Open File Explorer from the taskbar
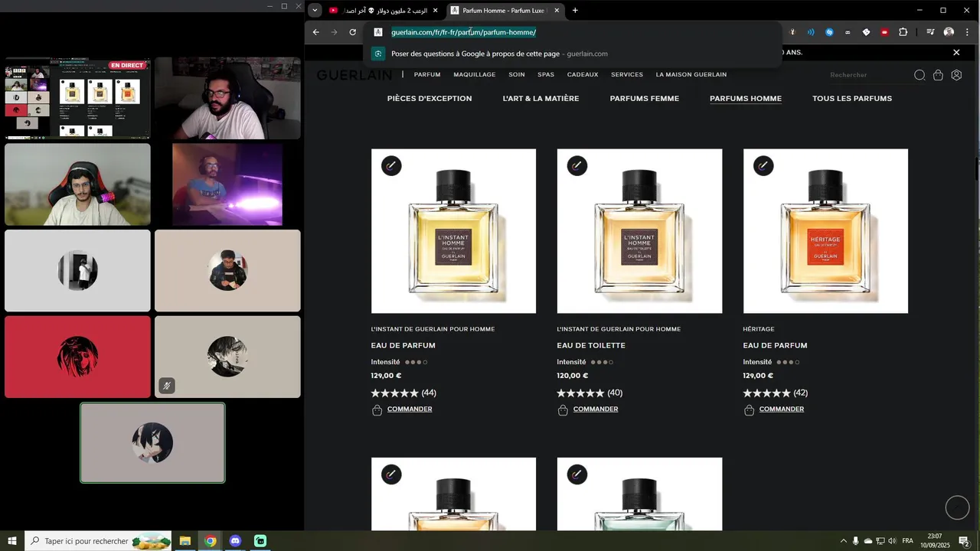 click(185, 541)
